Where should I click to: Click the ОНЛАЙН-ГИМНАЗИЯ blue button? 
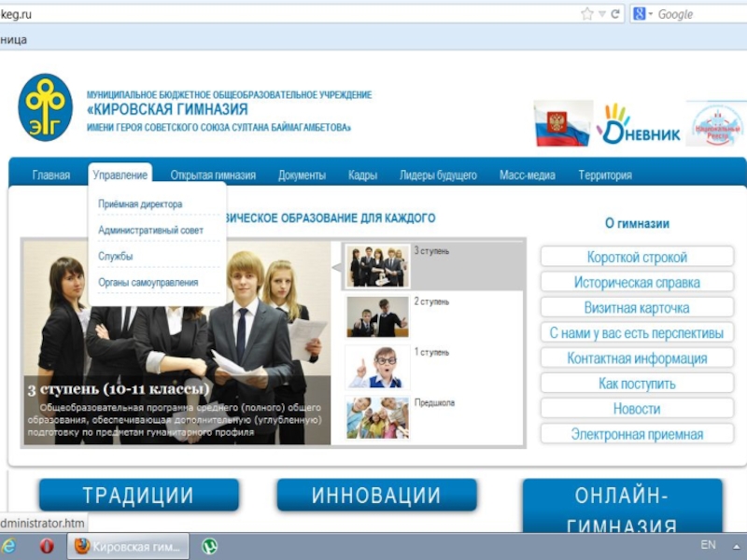pos(622,507)
